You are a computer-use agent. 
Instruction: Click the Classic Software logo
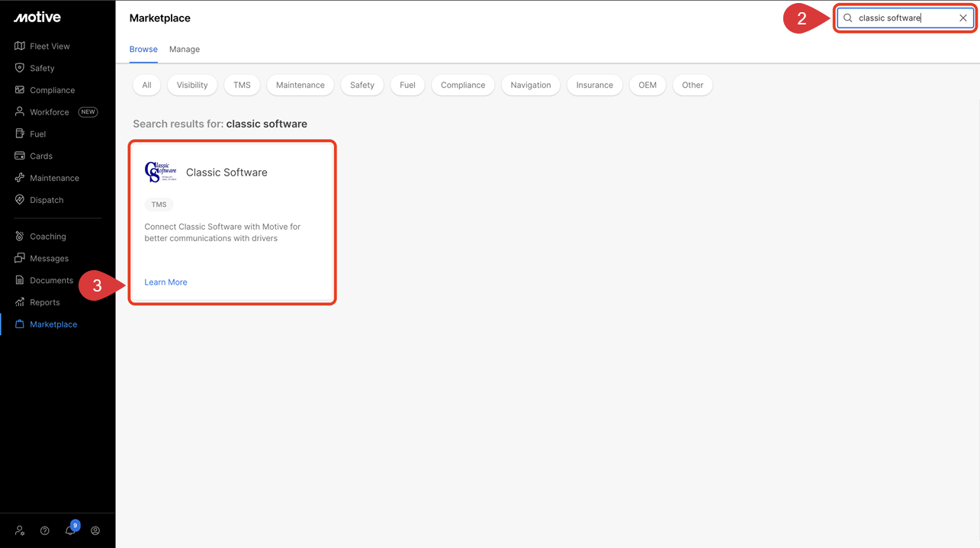pos(161,172)
